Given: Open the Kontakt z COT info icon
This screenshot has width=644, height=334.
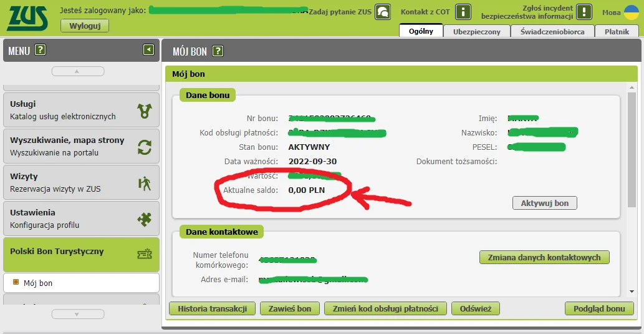Looking at the screenshot, I should tap(463, 12).
